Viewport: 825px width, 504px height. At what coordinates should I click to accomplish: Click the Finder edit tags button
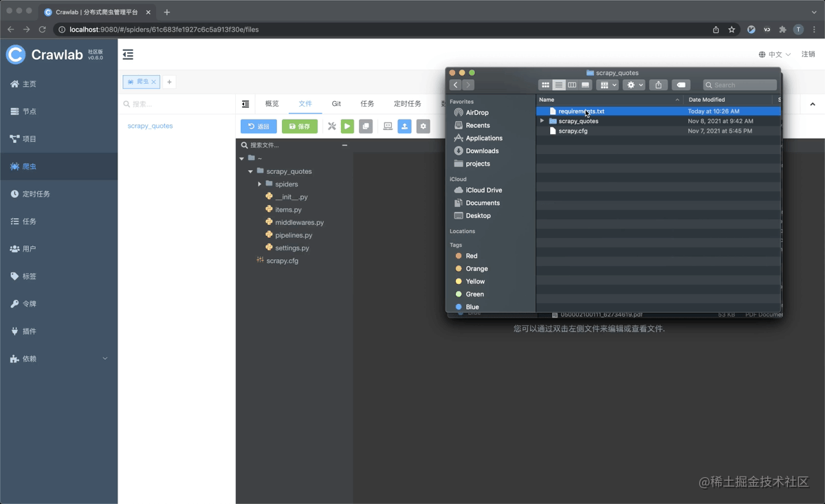coord(681,85)
